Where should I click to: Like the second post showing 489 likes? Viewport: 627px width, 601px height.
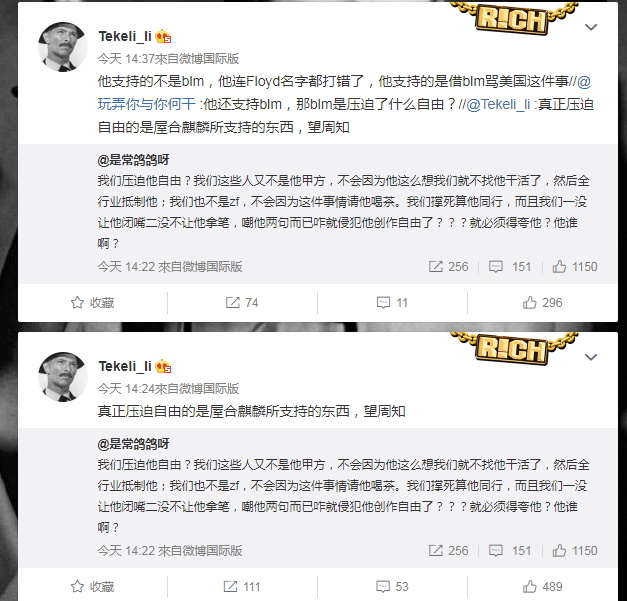[x=542, y=587]
